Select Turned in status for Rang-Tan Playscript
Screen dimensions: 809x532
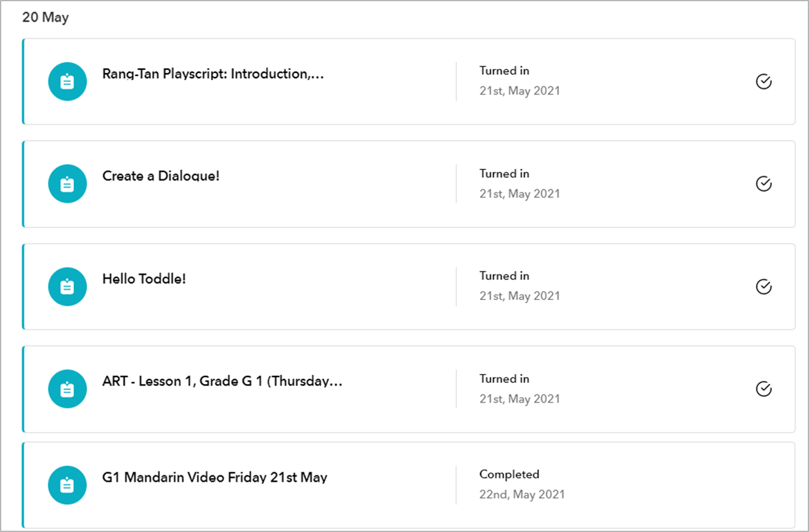point(504,71)
